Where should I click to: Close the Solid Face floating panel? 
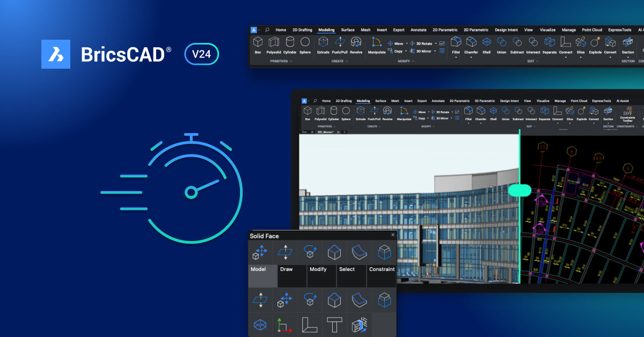click(x=393, y=235)
